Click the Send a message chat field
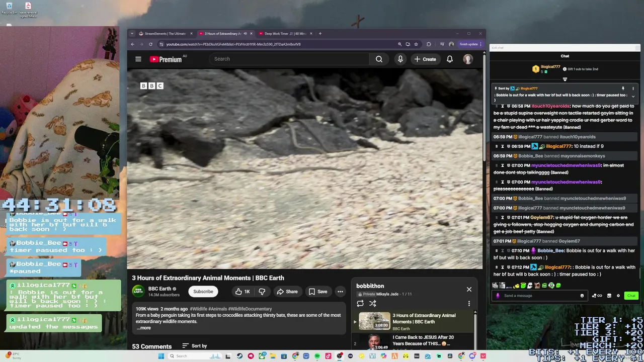644x362 pixels. [539, 296]
